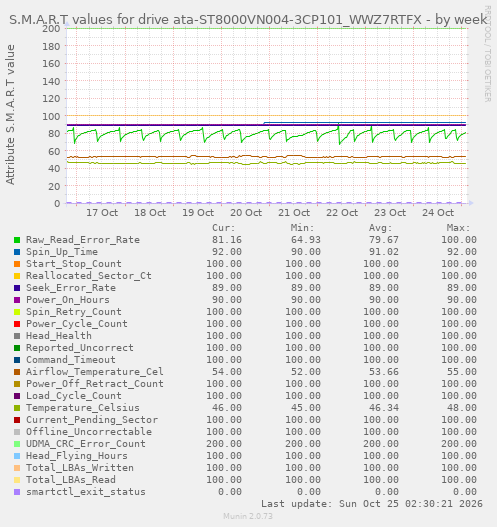
Task: Click the Total_LBAs_Read pale yellow swatch
Action: point(17,480)
